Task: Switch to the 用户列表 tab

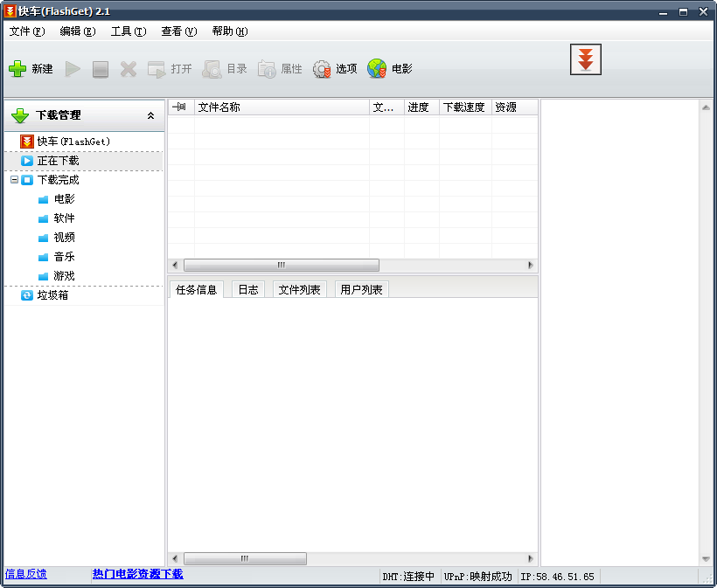Action: pos(361,290)
